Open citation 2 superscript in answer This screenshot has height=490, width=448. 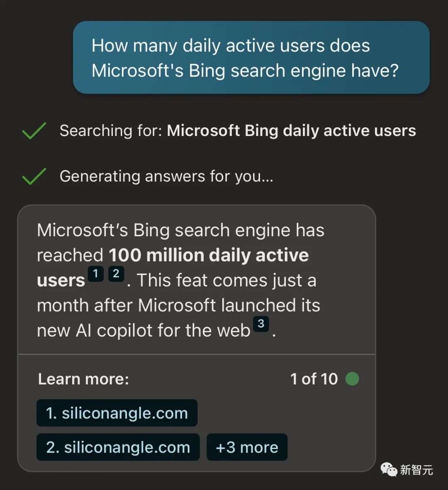pyautogui.click(x=116, y=274)
